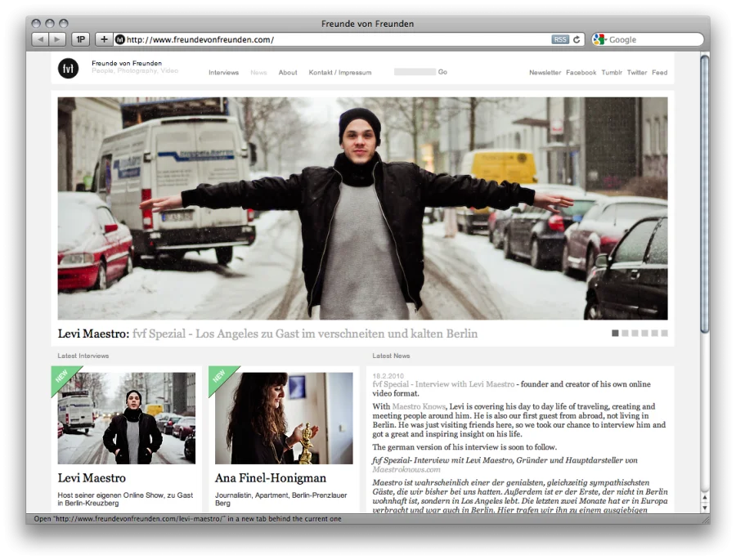
Task: Click the vertical scrollbar down arrow
Action: 704,508
